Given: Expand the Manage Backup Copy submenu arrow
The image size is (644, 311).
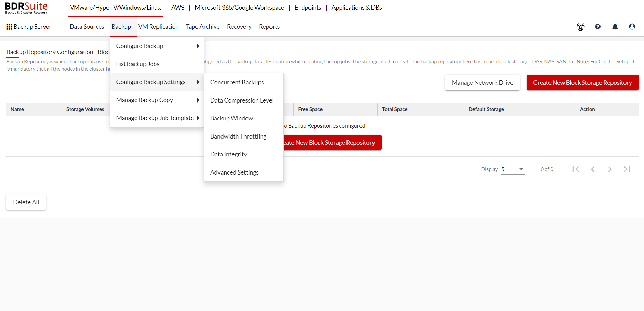Looking at the screenshot, I should click(198, 100).
